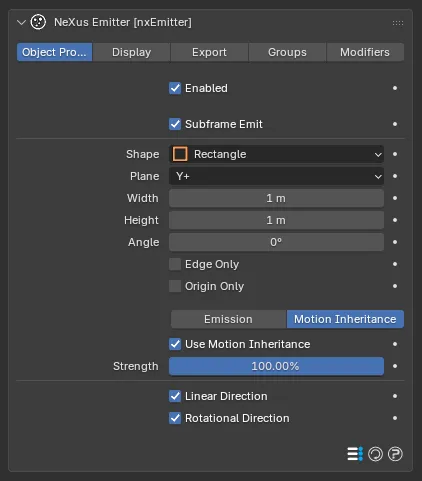Collapse the NeXus Emitter panel chevron

(x=21, y=23)
